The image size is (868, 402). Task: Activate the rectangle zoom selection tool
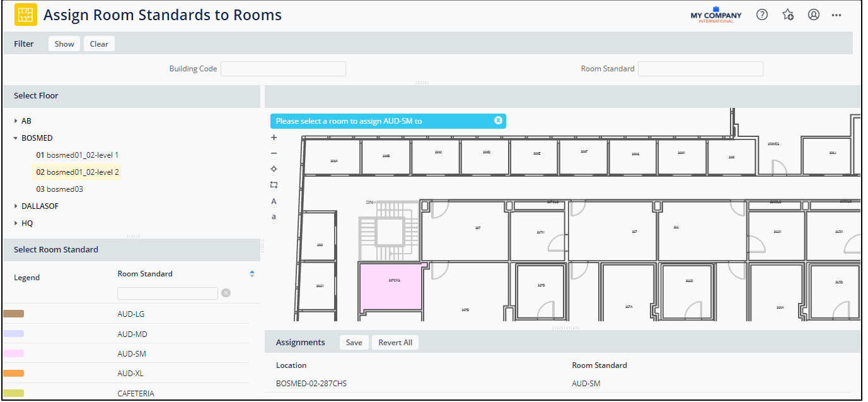[x=274, y=184]
